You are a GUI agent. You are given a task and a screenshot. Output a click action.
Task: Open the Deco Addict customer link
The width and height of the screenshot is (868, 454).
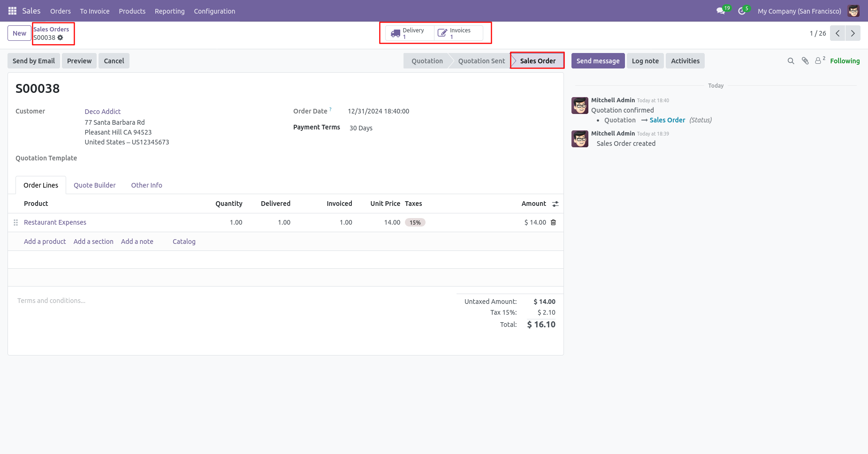pos(103,112)
